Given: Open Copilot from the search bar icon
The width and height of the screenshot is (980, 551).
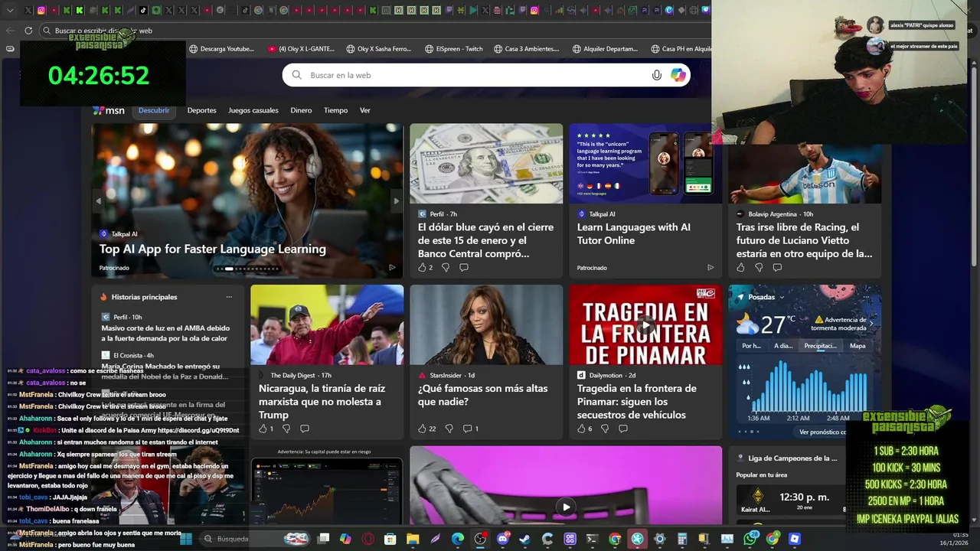Looking at the screenshot, I should tap(678, 75).
